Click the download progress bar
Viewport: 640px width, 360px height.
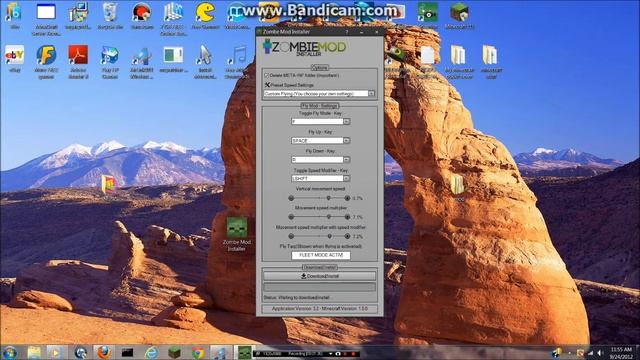320,287
